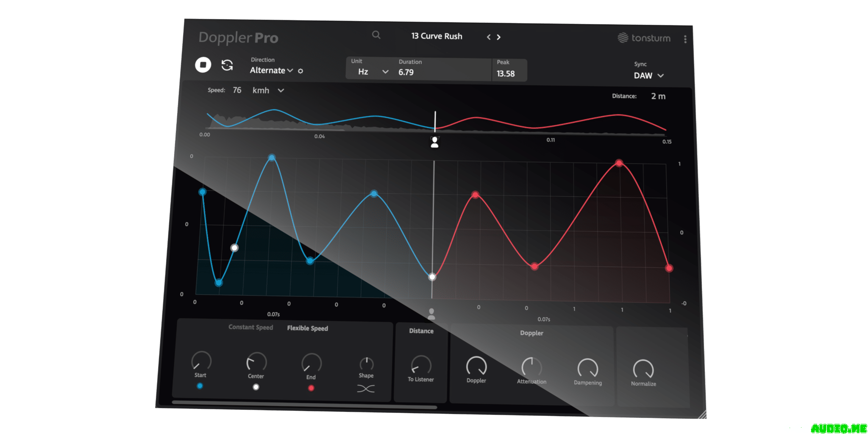Click the End speed knob
Screen dimensions: 868x434
click(x=312, y=363)
